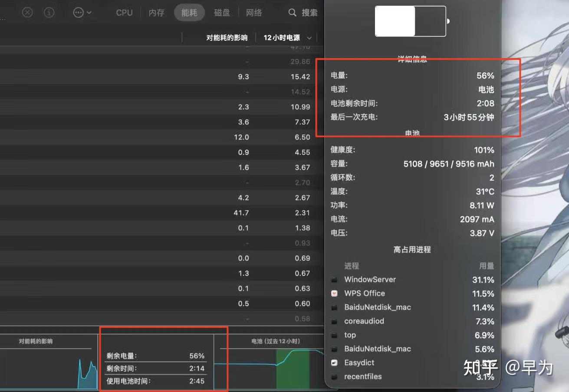
Task: Click the 功率 value 8.11 W
Action: [x=482, y=206]
